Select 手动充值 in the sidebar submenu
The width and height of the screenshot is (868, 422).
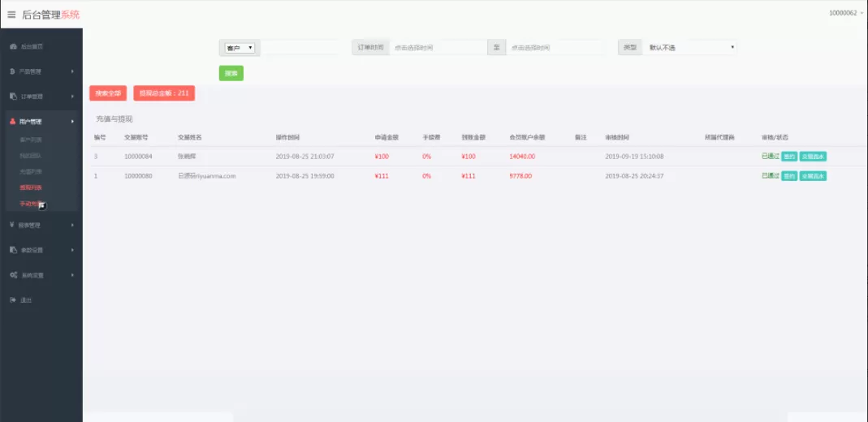click(30, 204)
